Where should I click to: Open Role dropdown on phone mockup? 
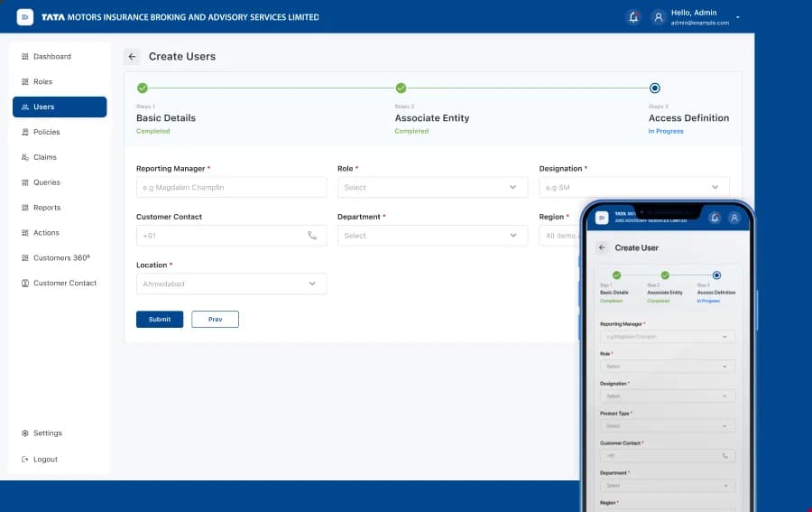click(668, 367)
